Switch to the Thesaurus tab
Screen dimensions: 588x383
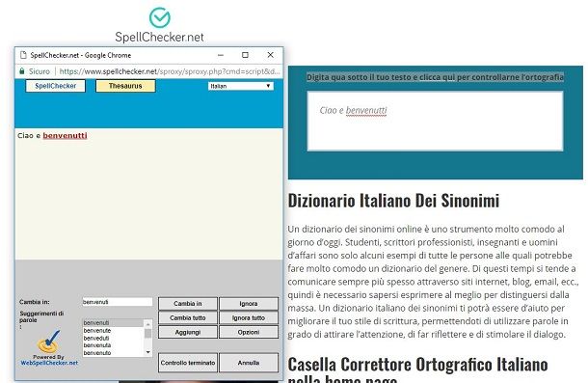125,86
